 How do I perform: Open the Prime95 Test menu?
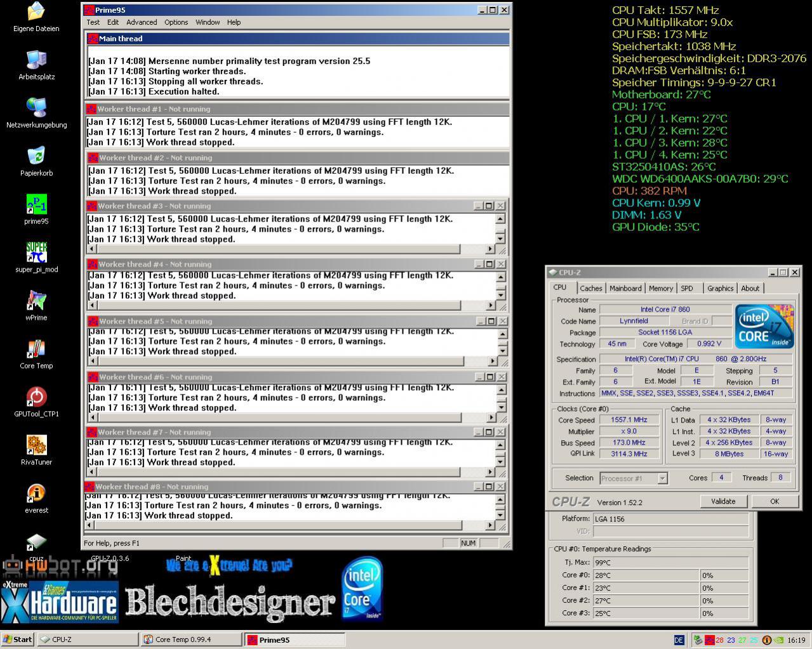pos(93,22)
